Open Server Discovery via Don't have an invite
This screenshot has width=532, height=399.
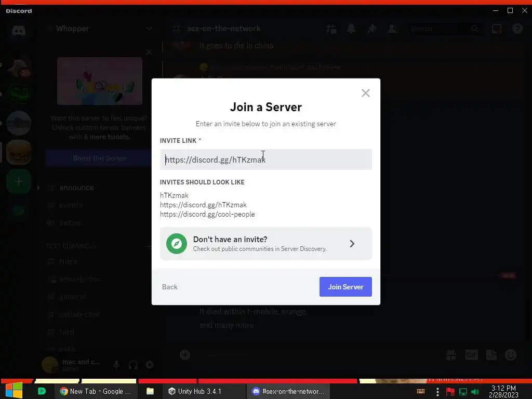[265, 244]
